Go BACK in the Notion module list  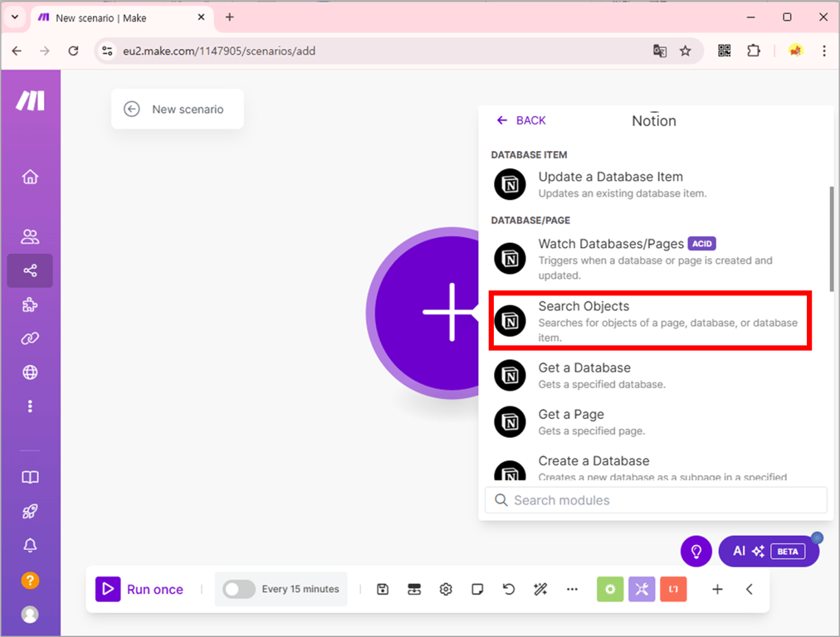pos(520,120)
